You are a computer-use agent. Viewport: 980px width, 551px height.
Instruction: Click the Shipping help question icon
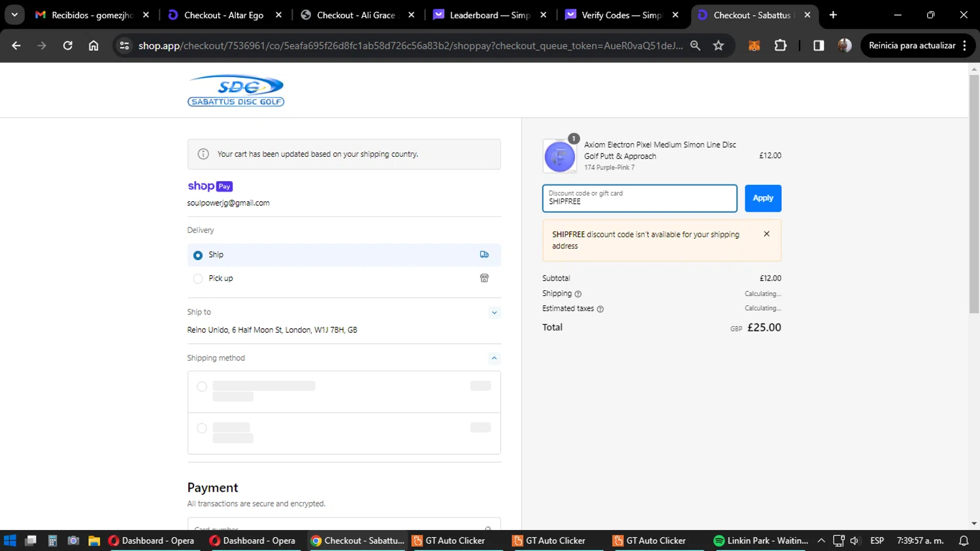click(578, 294)
